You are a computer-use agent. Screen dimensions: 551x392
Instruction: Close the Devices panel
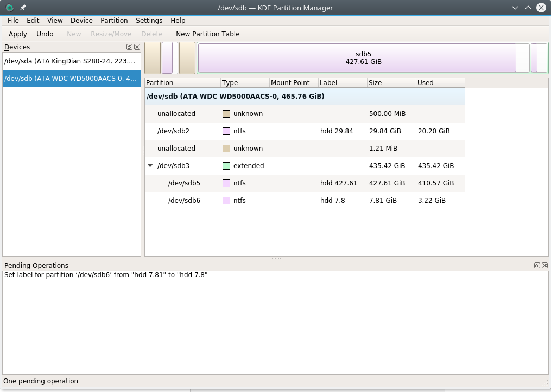(136, 47)
